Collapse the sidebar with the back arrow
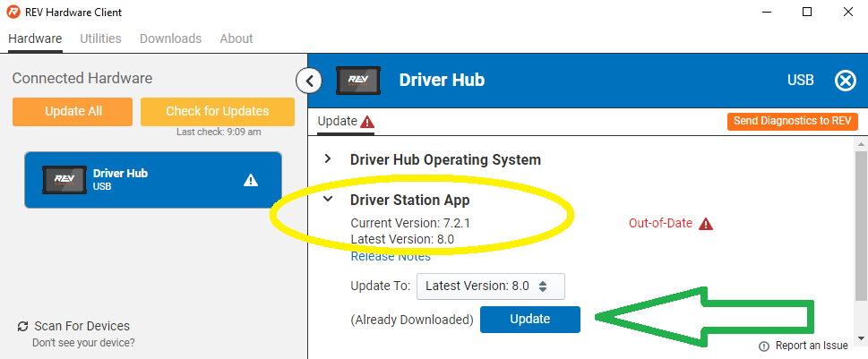This screenshot has width=868, height=359. pos(308,81)
